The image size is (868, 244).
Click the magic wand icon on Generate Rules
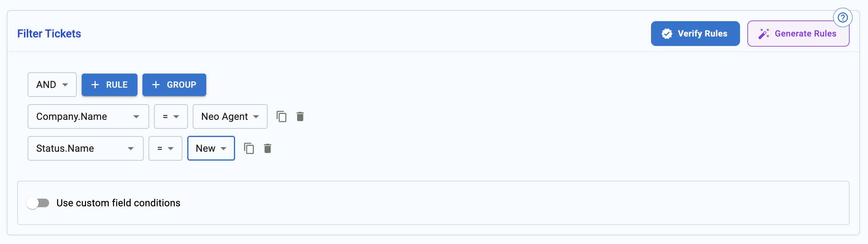[x=764, y=33]
